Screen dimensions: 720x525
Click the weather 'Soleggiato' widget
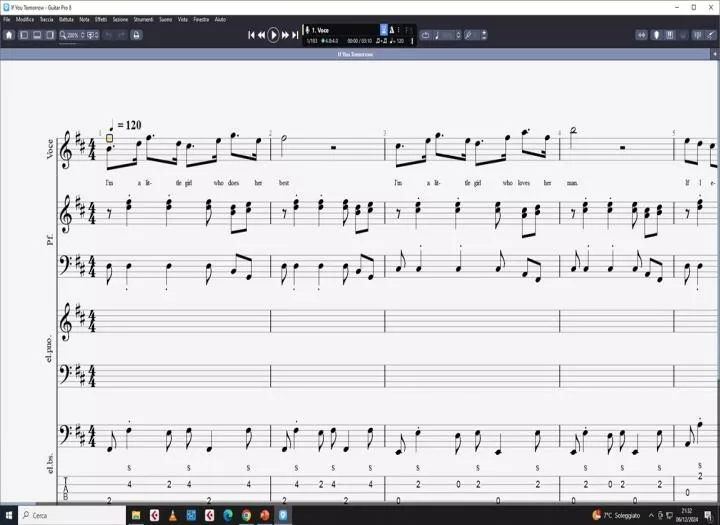pos(616,515)
